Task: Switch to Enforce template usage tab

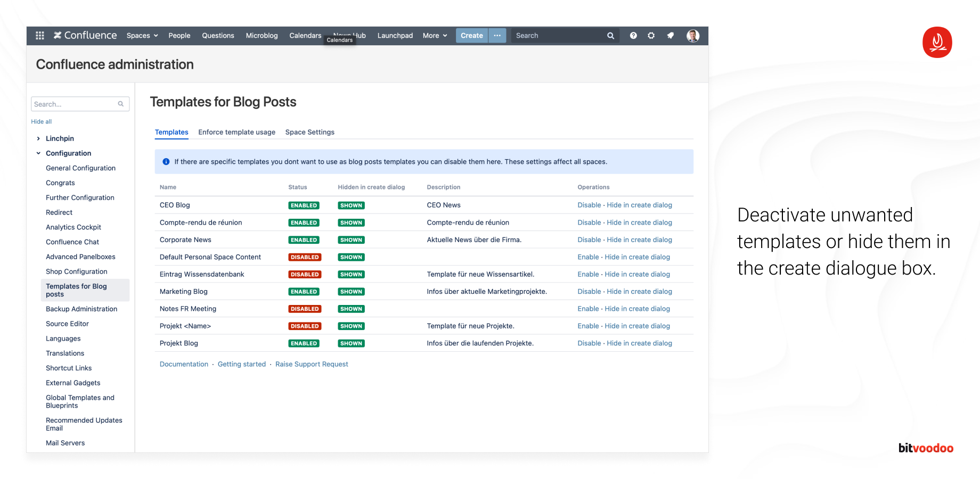Action: (x=236, y=133)
